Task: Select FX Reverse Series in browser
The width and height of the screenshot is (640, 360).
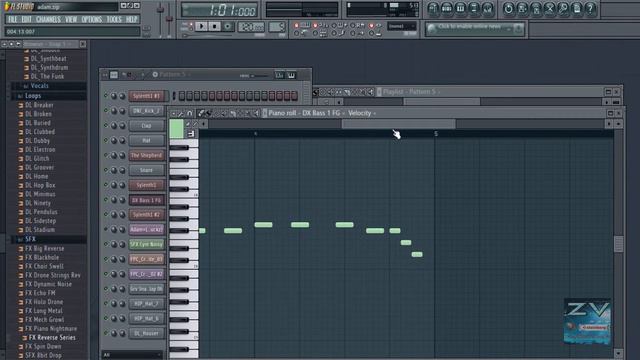Action: [51, 338]
